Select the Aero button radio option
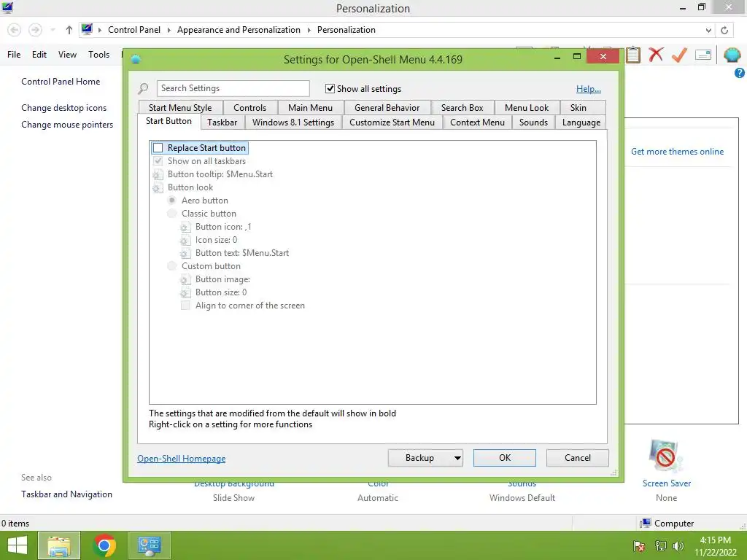Image resolution: width=747 pixels, height=560 pixels. (172, 201)
